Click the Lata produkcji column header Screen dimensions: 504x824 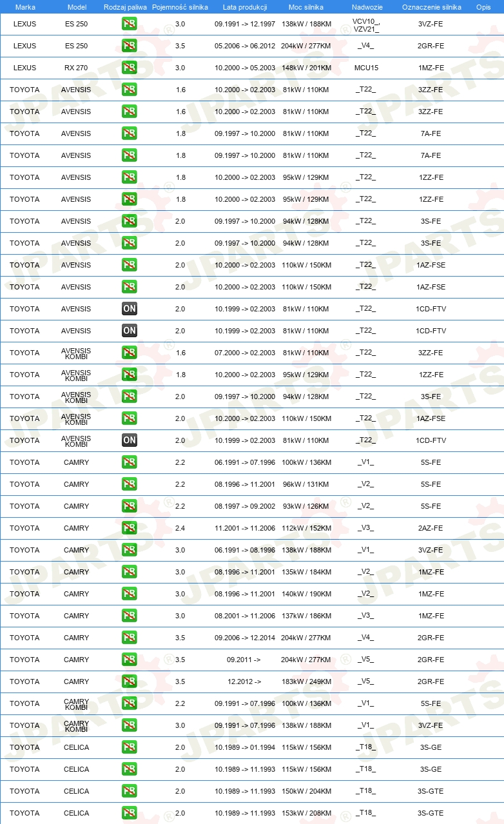pyautogui.click(x=245, y=7)
